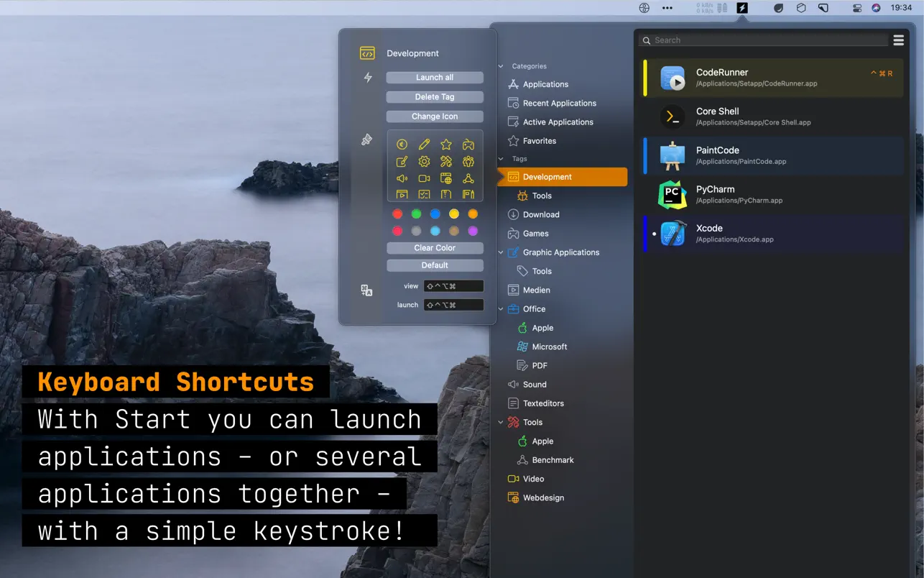Click inside the Search field
Image resolution: width=924 pixels, height=578 pixels.
(x=762, y=40)
